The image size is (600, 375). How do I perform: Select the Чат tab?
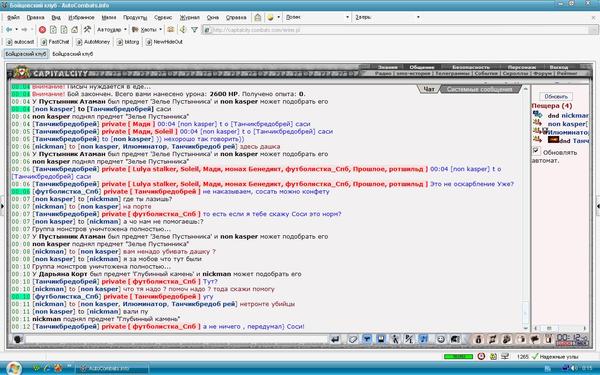tap(429, 89)
